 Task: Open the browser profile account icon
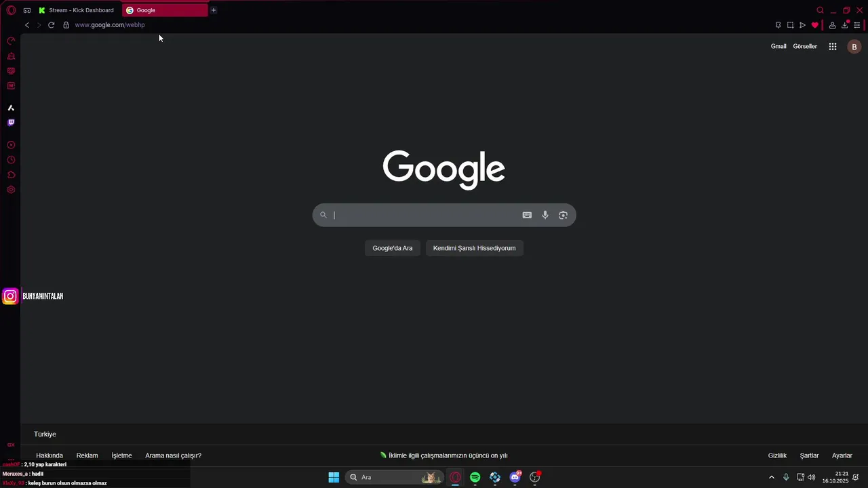point(832,25)
